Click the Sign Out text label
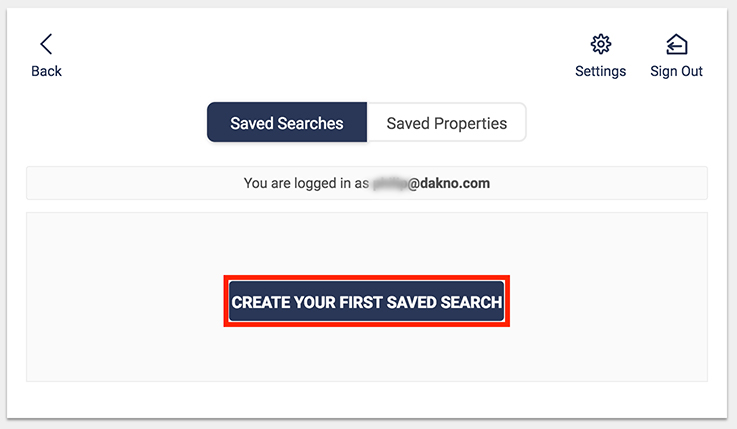This screenshot has width=737, height=429. [x=676, y=71]
